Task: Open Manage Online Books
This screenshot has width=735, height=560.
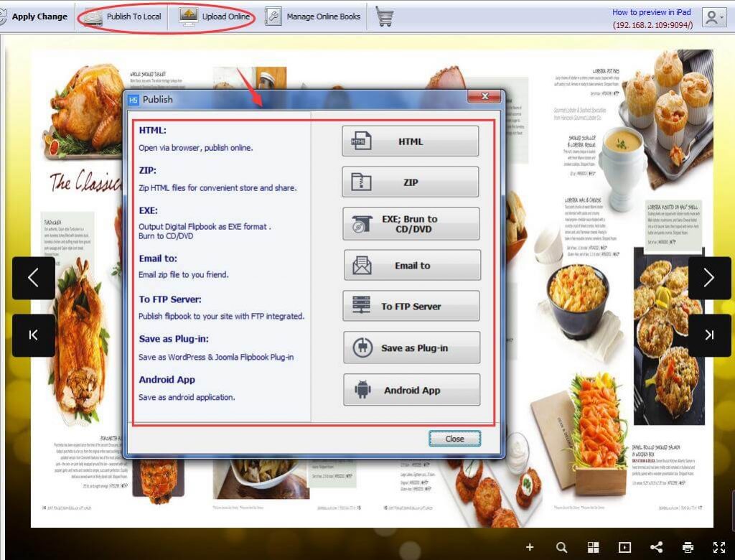Action: [x=313, y=17]
